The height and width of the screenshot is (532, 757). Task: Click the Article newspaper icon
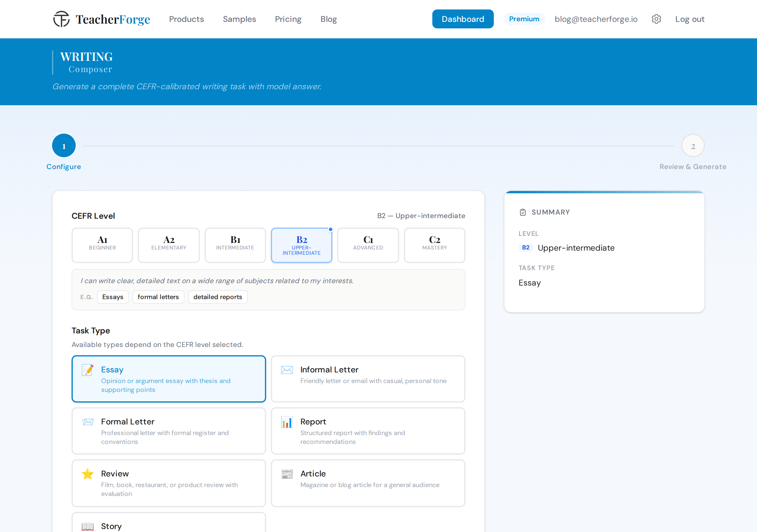[287, 474]
